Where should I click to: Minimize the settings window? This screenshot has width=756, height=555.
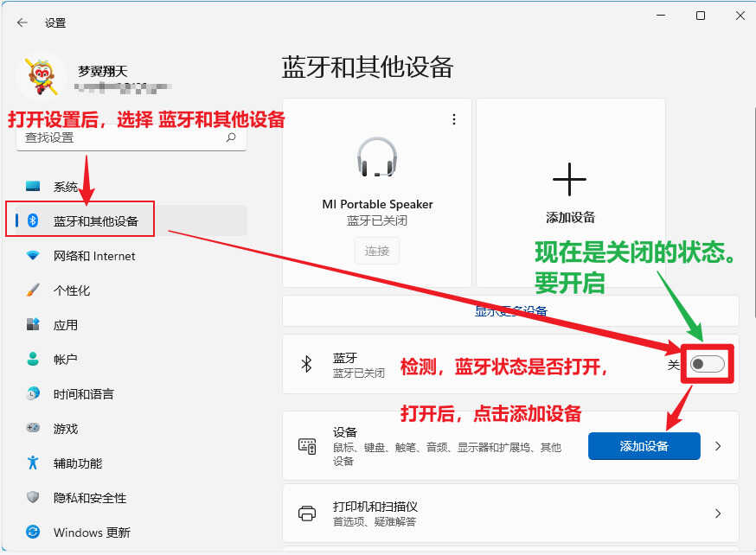pyautogui.click(x=661, y=16)
